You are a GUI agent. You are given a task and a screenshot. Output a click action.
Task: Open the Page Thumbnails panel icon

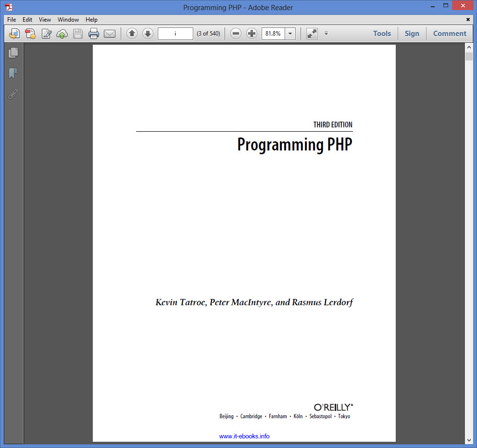click(x=13, y=52)
